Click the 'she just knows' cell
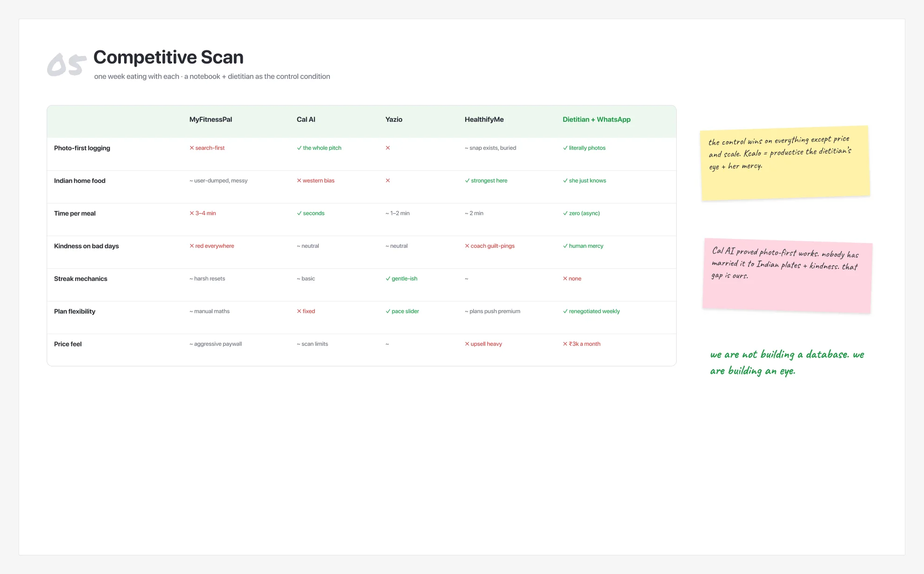 tap(584, 181)
